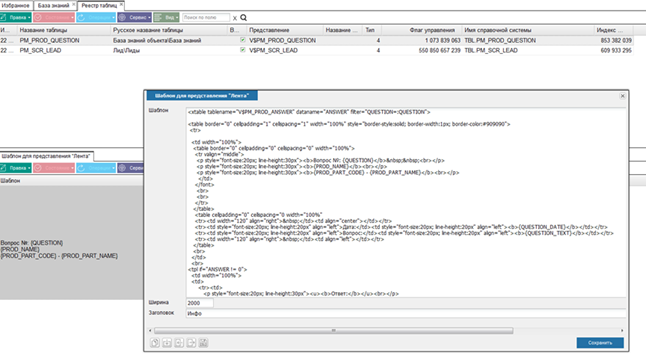Click the Сохранить button
The image size is (646, 362).
pyautogui.click(x=600, y=343)
